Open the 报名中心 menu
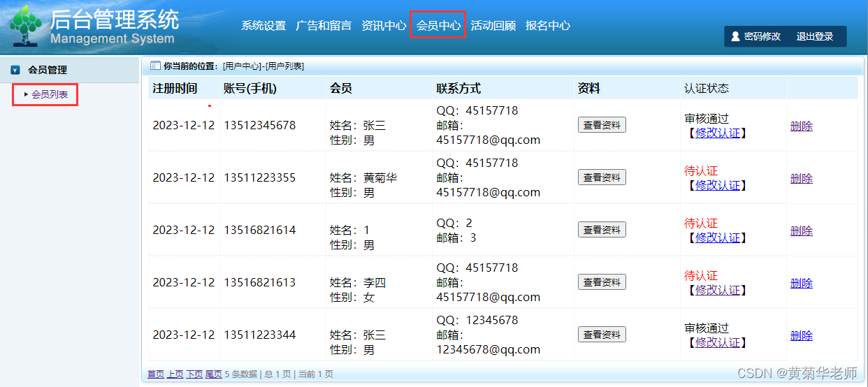 (x=548, y=26)
